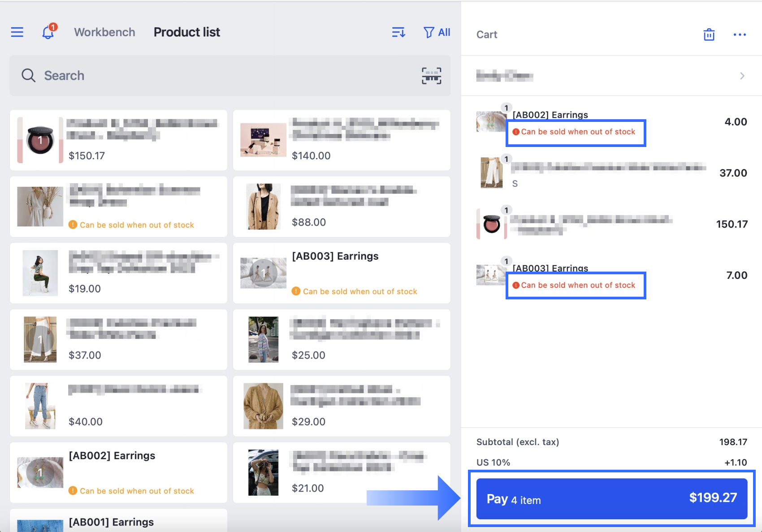Open the hamburger navigation menu
Image resolution: width=762 pixels, height=532 pixels.
17,32
